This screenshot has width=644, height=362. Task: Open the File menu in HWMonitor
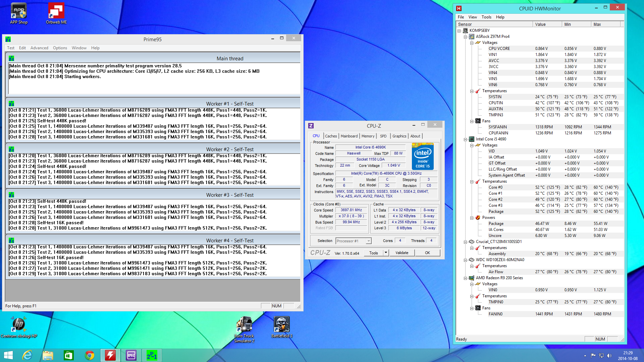[461, 17]
